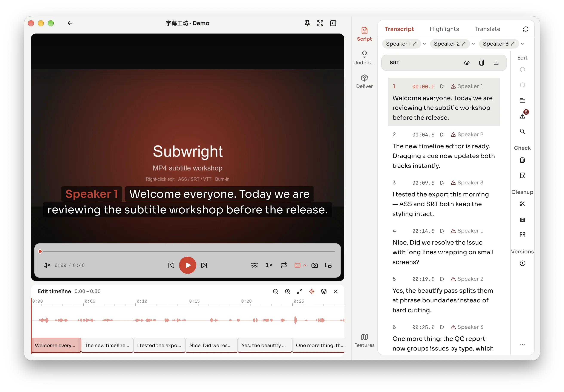Switch to the Highlights tab
This screenshot has height=392, width=564.
coord(444,29)
